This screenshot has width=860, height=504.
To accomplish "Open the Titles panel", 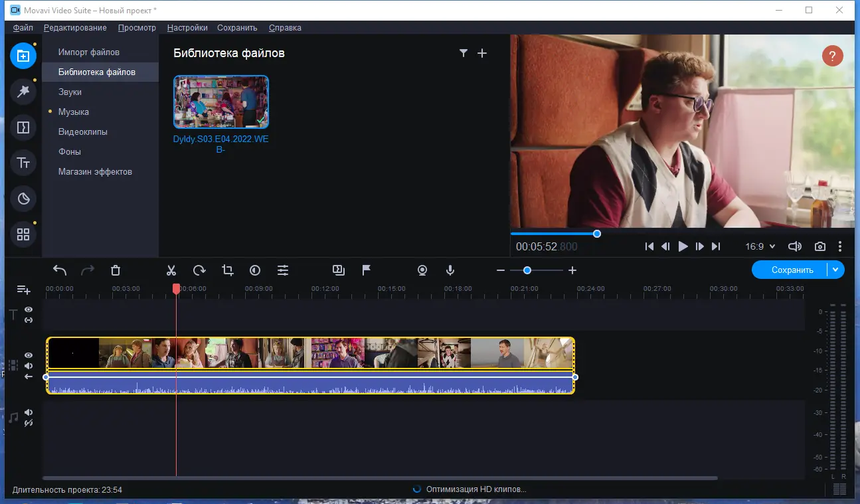I will point(23,163).
